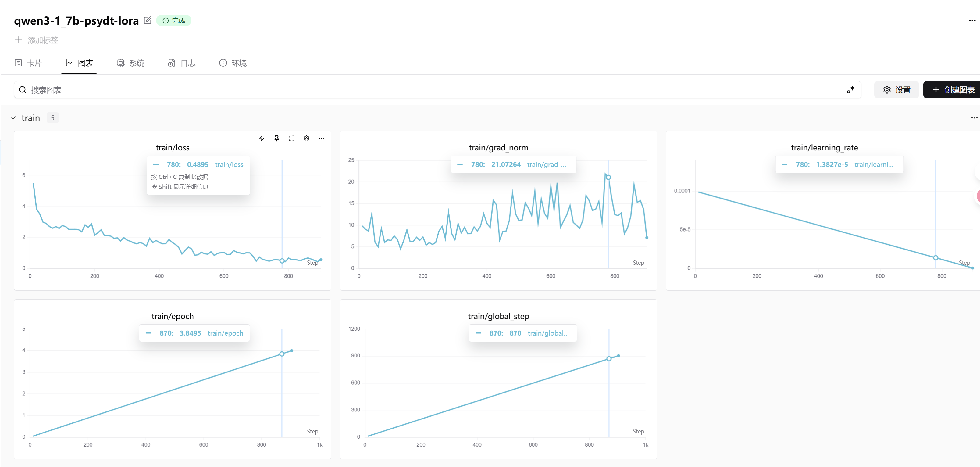Pin the train/loss chart

[276, 138]
